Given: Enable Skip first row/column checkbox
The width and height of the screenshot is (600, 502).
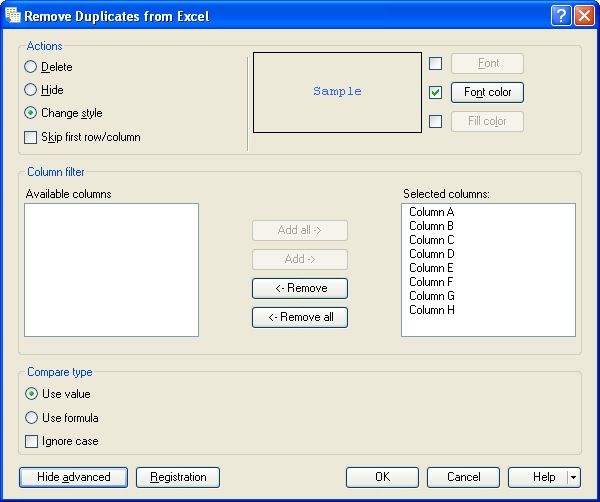Looking at the screenshot, I should 32,137.
